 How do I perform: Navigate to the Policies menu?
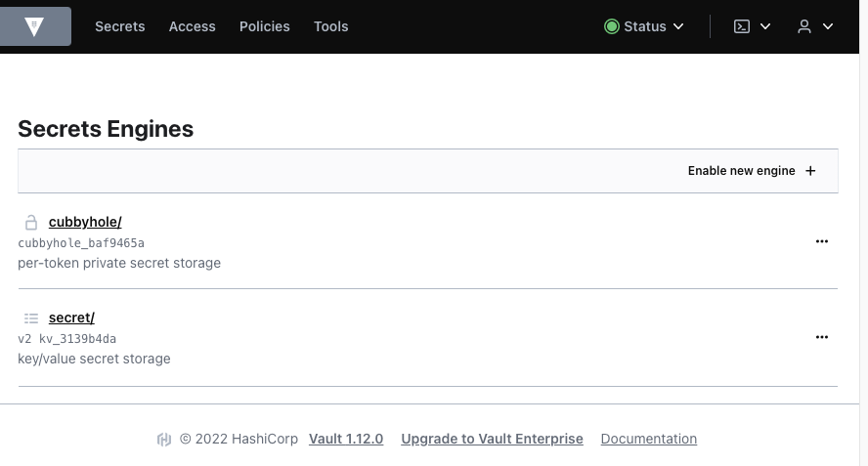264,26
